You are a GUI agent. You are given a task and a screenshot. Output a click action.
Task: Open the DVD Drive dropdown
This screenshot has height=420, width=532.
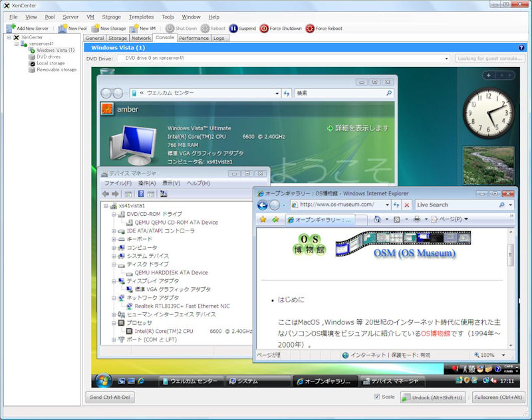[x=446, y=58]
